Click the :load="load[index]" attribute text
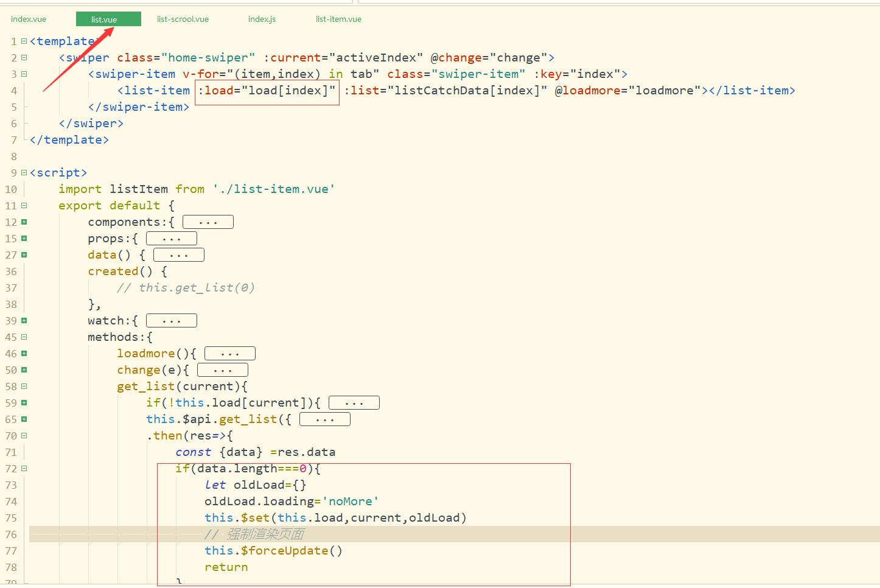Screen dimensions: 880x588 (x=267, y=91)
